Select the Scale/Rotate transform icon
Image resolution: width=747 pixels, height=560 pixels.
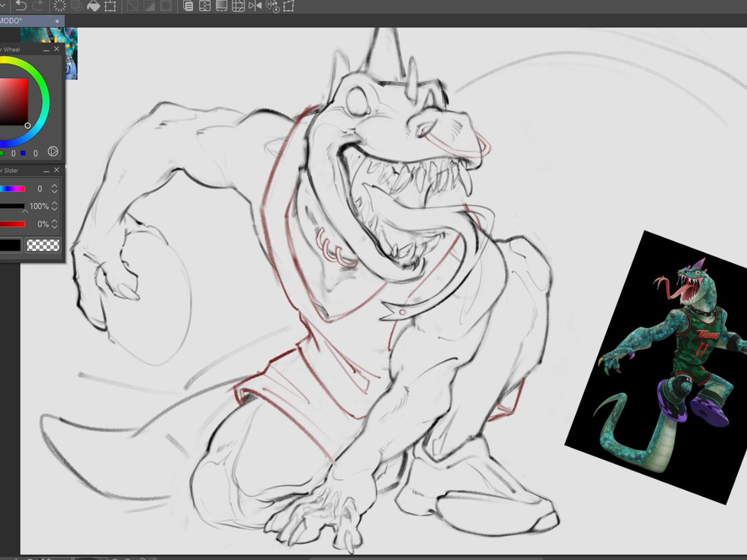[110, 6]
